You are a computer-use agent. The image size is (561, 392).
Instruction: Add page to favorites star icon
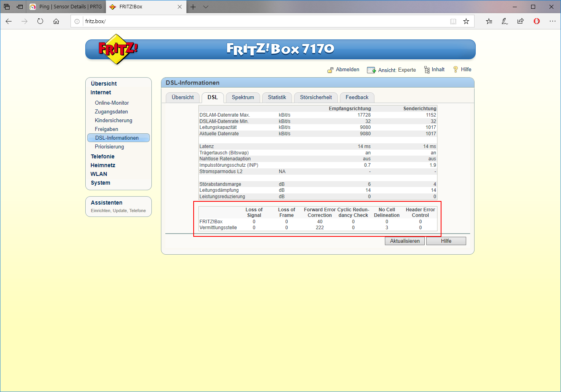466,21
